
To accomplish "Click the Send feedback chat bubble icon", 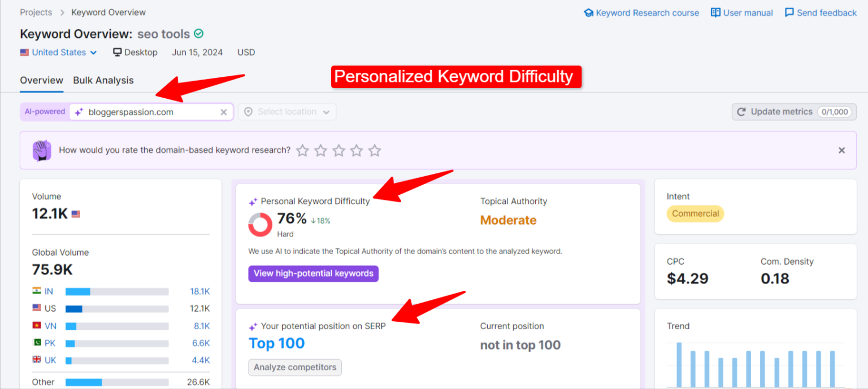I will click(789, 12).
